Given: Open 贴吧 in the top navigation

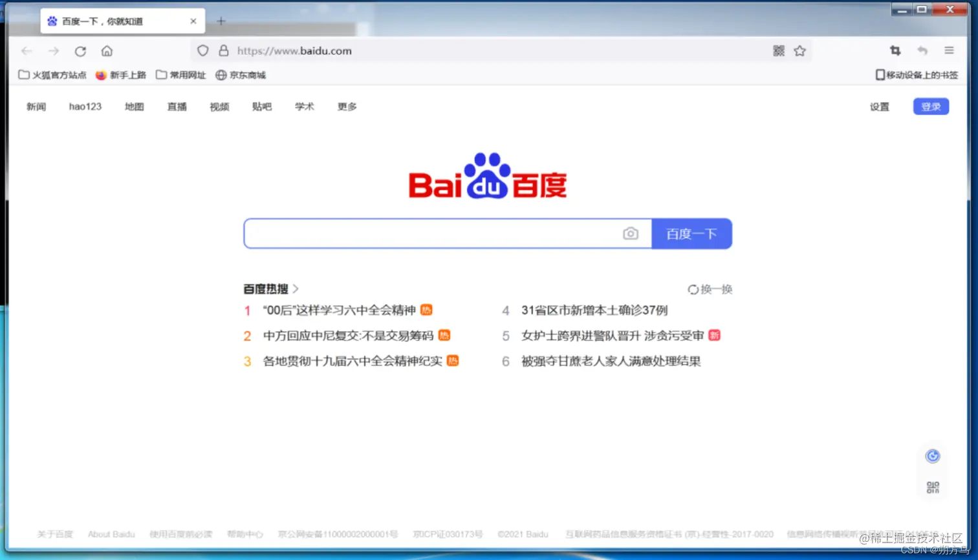Looking at the screenshot, I should 262,107.
